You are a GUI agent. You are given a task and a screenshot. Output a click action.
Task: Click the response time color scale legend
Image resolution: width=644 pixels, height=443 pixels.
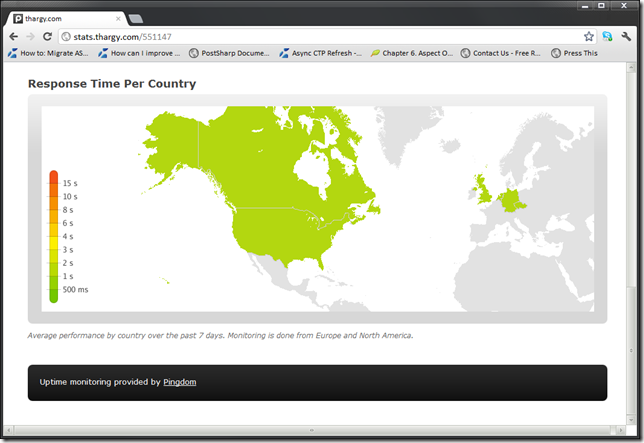coord(54,236)
